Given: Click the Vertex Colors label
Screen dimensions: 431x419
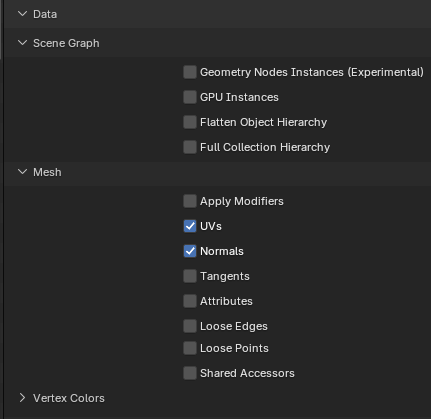Looking at the screenshot, I should coord(69,398).
